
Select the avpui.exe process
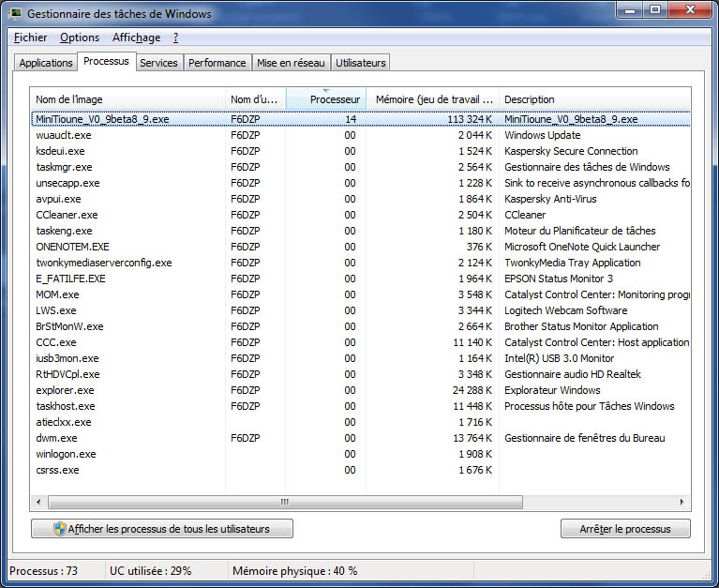coord(360,199)
